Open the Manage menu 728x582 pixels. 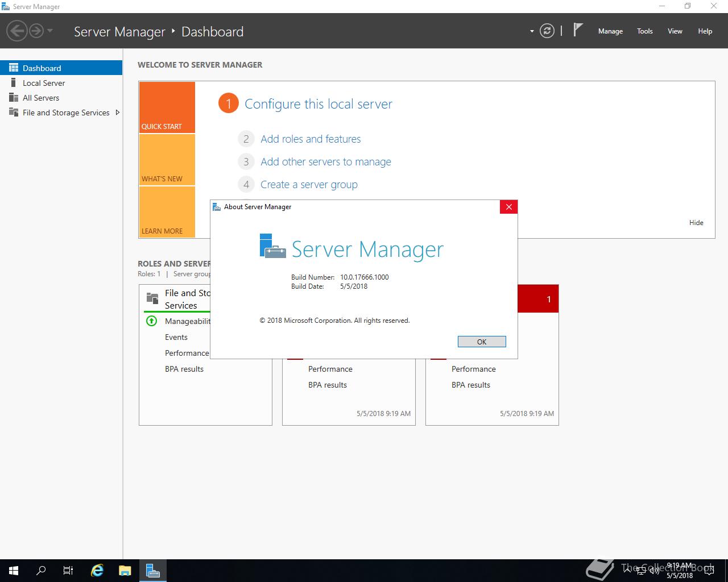(x=610, y=31)
